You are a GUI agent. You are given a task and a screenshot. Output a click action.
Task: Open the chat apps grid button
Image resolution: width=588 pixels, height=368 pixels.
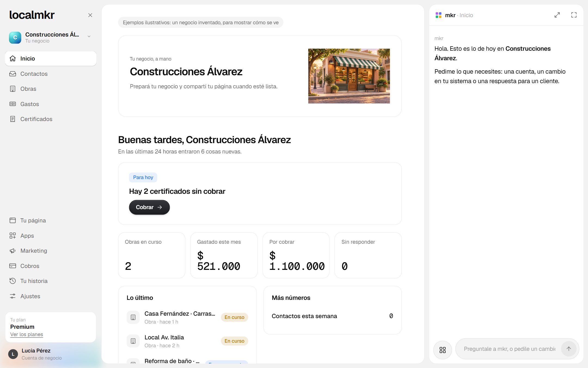point(443,350)
